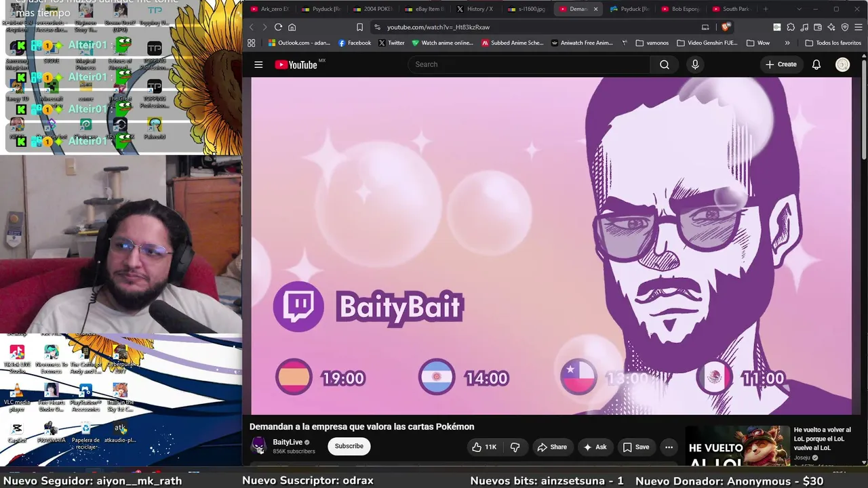Open the Aniwatch Free Anim... bookmark

(x=582, y=43)
